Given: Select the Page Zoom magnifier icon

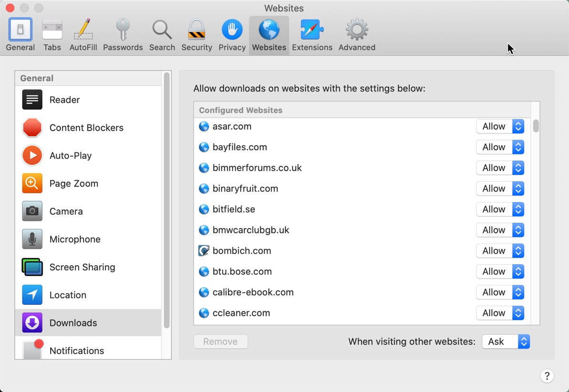Looking at the screenshot, I should pos(32,184).
